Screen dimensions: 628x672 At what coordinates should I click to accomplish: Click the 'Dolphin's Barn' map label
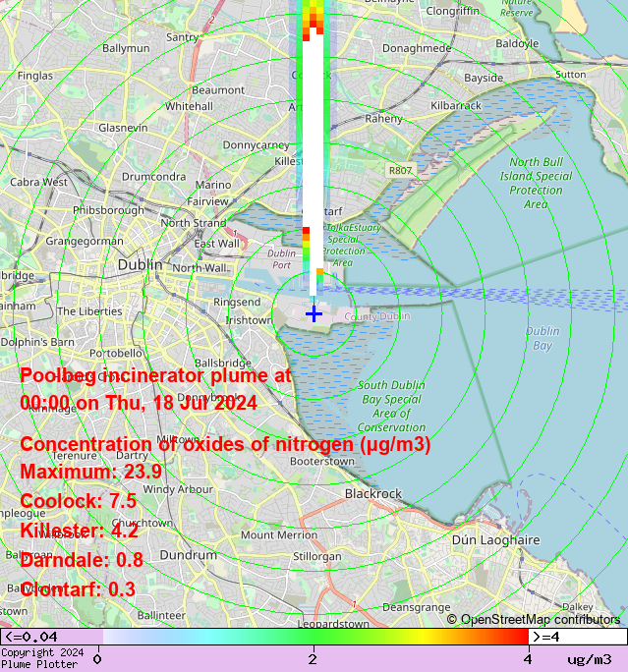[37, 342]
